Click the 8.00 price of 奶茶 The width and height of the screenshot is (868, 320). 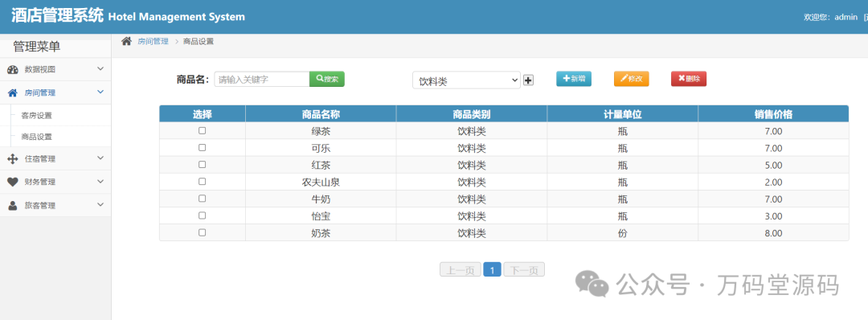pos(773,234)
